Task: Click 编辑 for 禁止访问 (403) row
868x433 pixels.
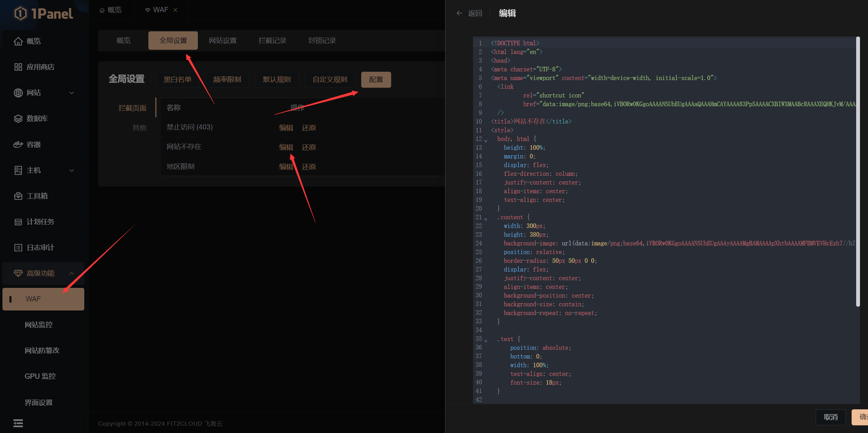Action: pos(286,128)
